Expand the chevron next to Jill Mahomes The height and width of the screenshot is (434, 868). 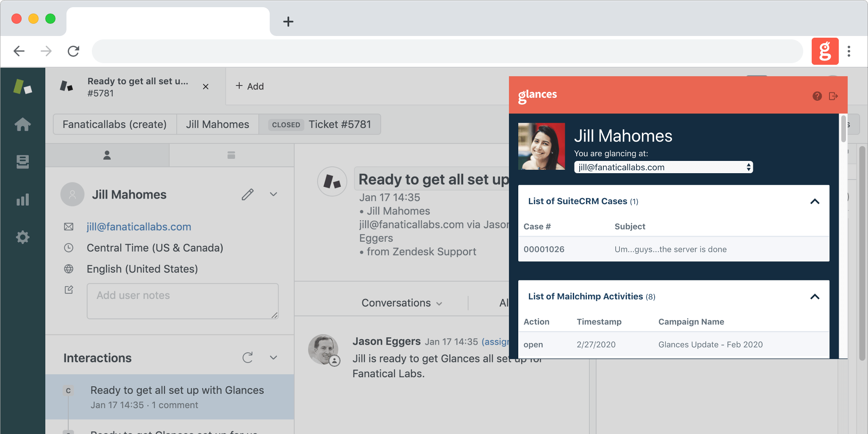(x=274, y=194)
